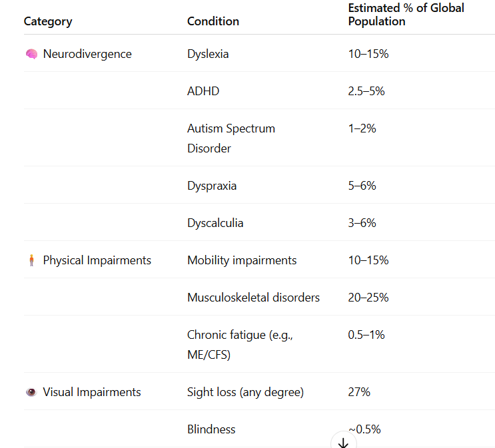Click the eye icon beside Visual Impairments

[31, 392]
